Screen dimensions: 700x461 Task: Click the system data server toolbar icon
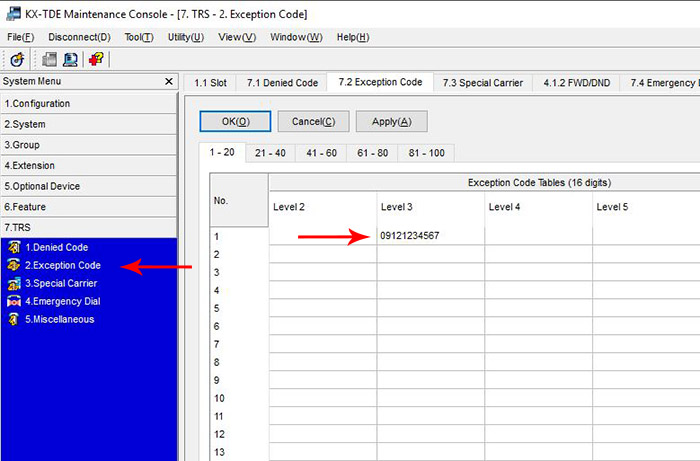[49, 59]
